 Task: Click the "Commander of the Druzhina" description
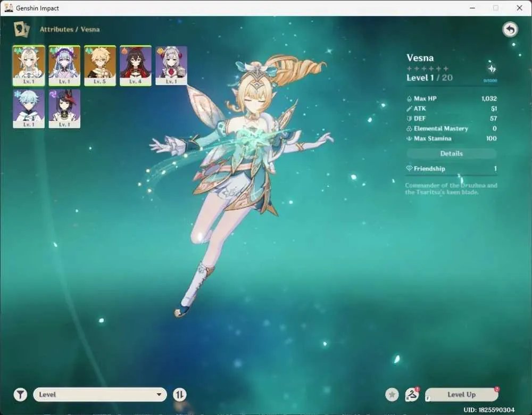451,189
